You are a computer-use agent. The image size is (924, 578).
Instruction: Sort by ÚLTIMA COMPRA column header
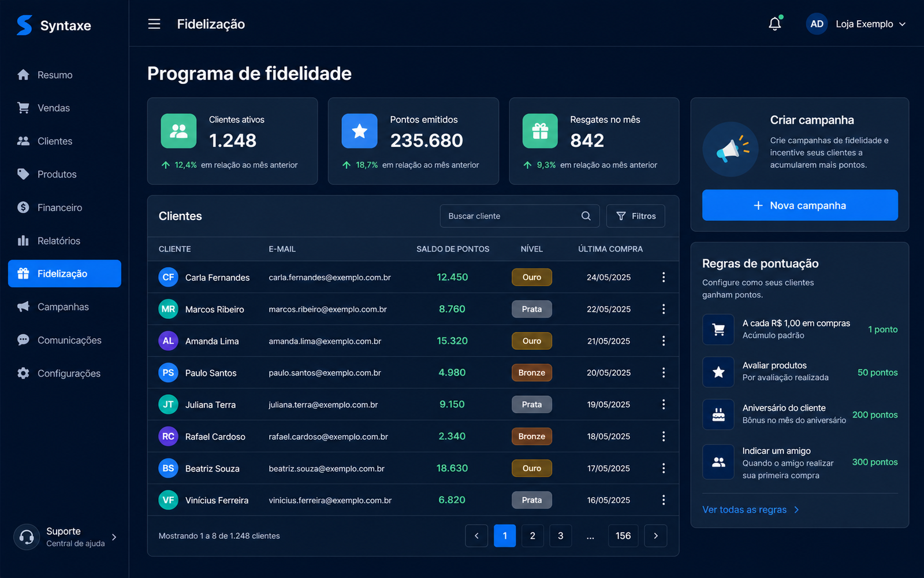click(x=610, y=249)
